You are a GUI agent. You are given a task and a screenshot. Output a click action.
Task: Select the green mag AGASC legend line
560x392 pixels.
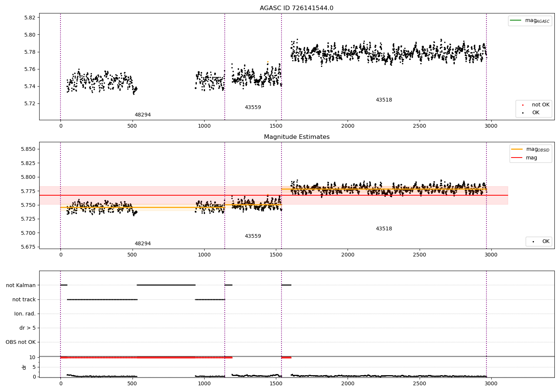pyautogui.click(x=516, y=20)
